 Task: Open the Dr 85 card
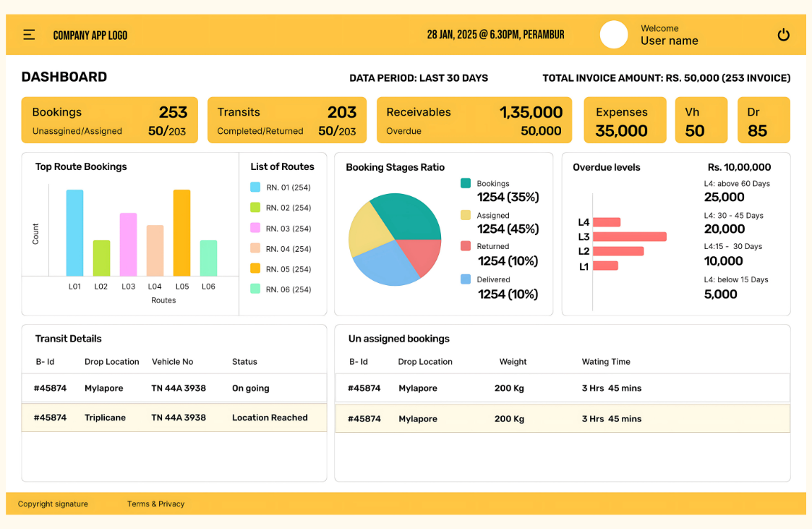click(x=764, y=120)
